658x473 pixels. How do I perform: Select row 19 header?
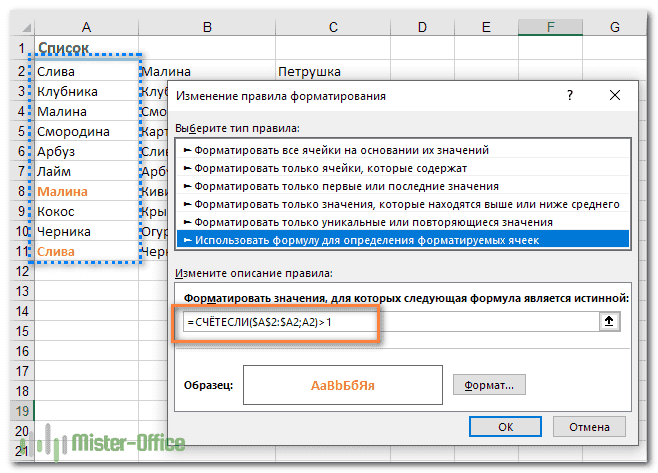click(x=22, y=411)
